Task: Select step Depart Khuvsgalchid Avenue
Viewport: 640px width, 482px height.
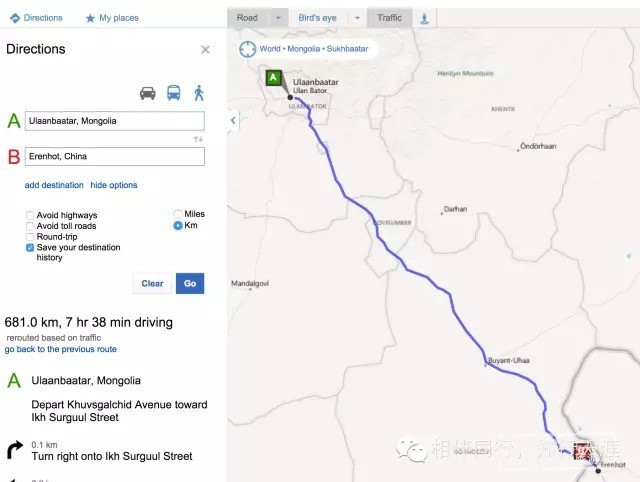Action: [x=119, y=411]
